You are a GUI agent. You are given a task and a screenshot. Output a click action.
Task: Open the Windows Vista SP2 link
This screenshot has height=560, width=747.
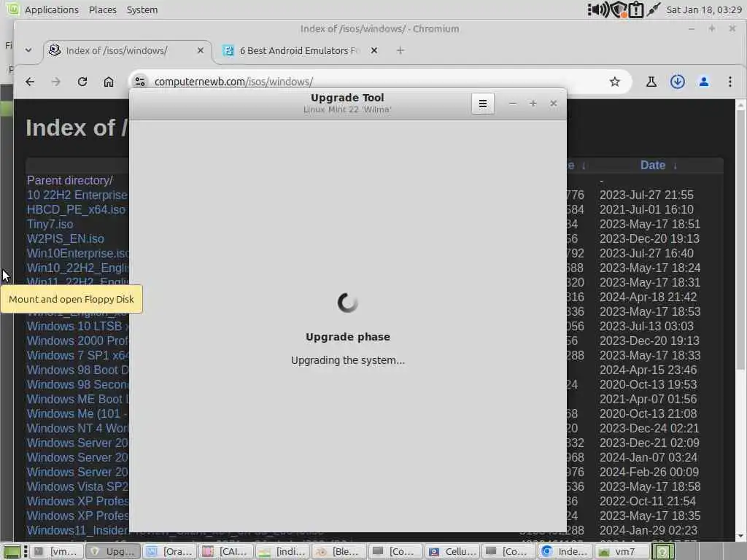click(77, 486)
